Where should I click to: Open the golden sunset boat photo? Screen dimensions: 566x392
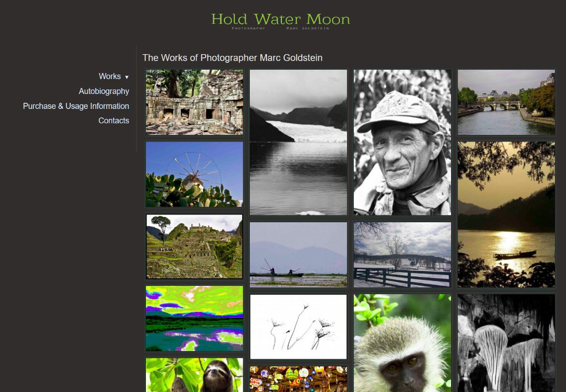(x=506, y=215)
